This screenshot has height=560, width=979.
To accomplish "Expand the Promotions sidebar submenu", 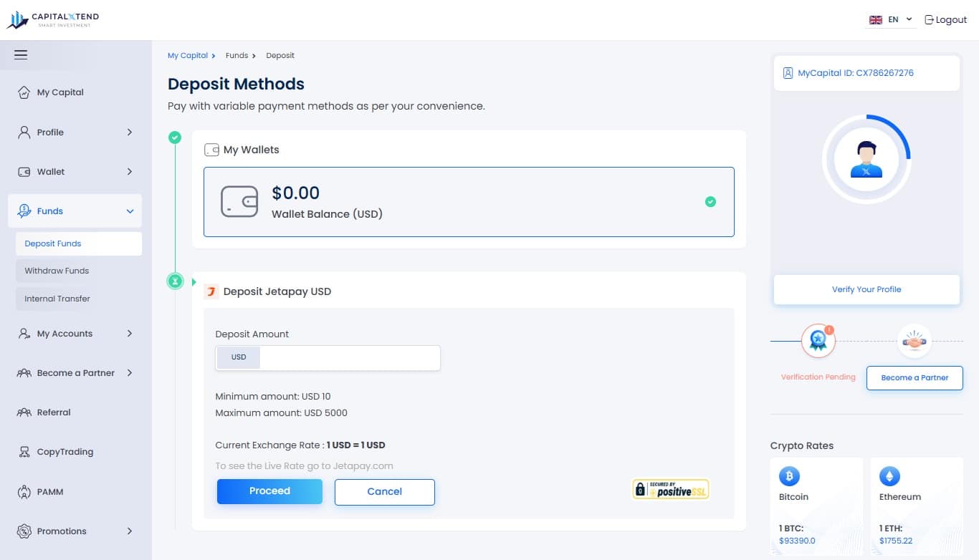I will click(130, 531).
